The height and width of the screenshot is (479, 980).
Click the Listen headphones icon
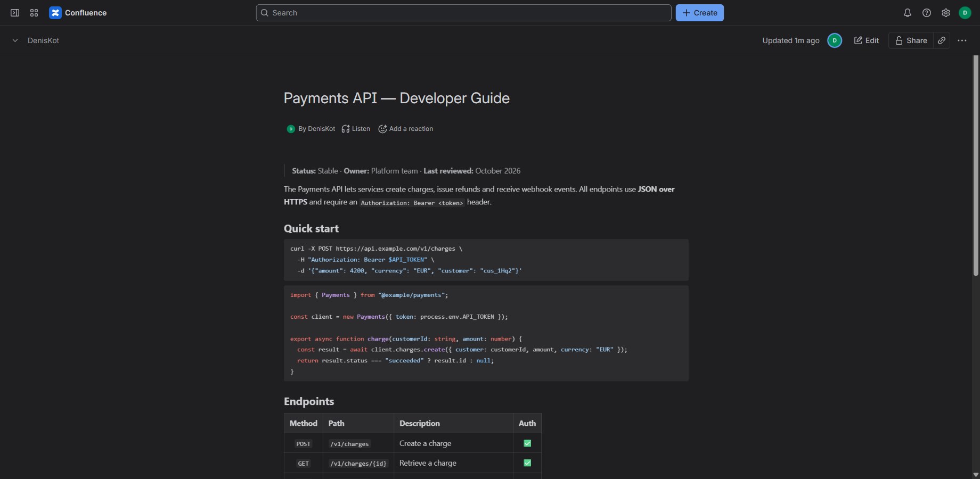346,129
